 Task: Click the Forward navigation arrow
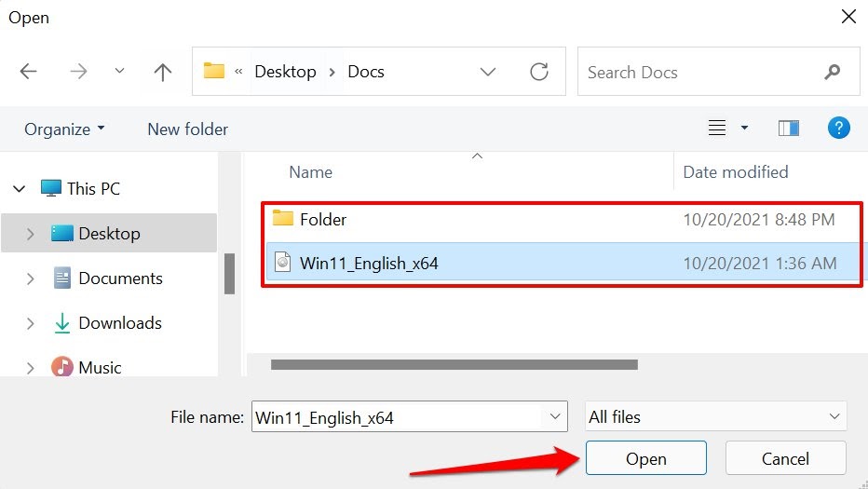coord(78,72)
